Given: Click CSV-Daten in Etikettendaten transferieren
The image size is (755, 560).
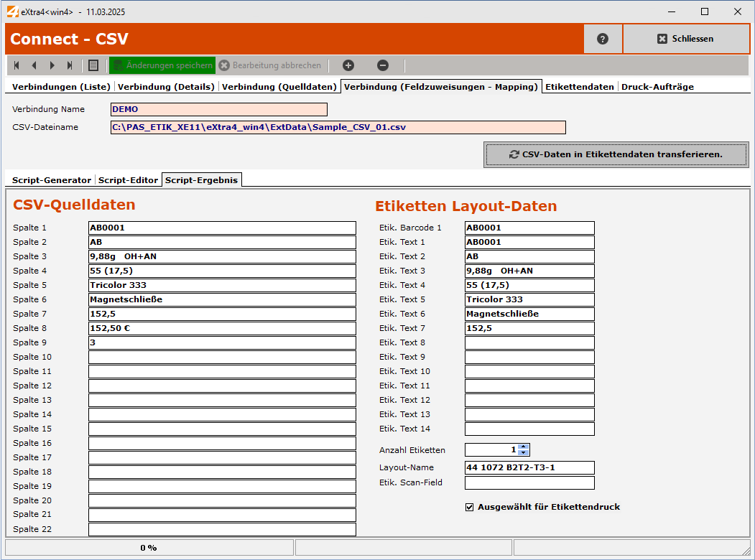Looking at the screenshot, I should point(616,155).
